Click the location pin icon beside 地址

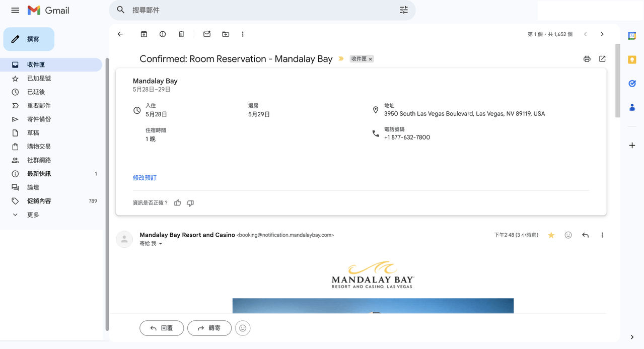(376, 110)
